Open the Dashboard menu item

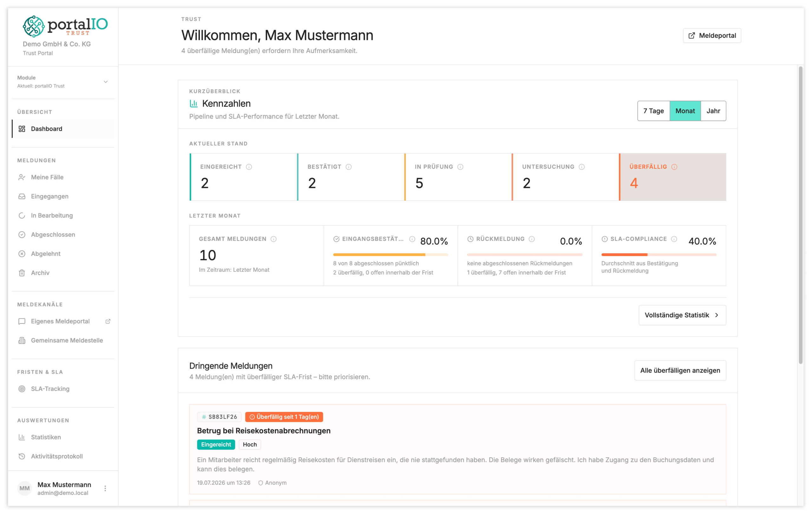[x=63, y=129]
